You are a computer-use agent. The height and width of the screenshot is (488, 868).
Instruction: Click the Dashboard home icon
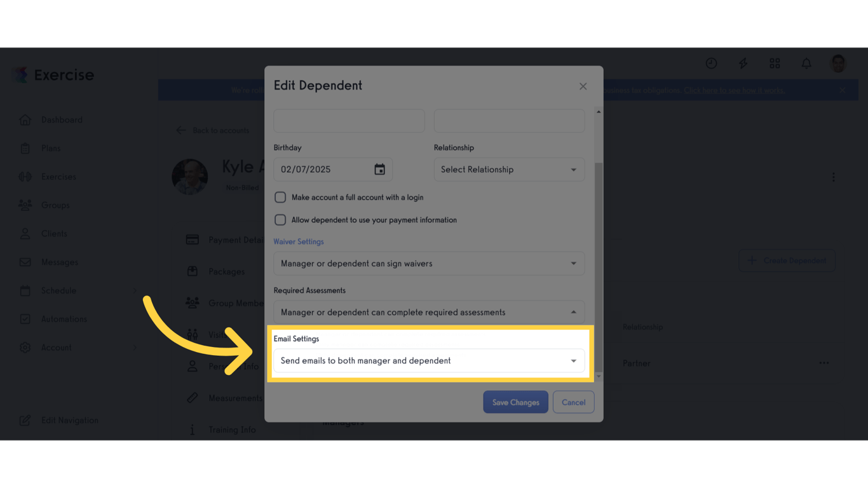(x=25, y=119)
